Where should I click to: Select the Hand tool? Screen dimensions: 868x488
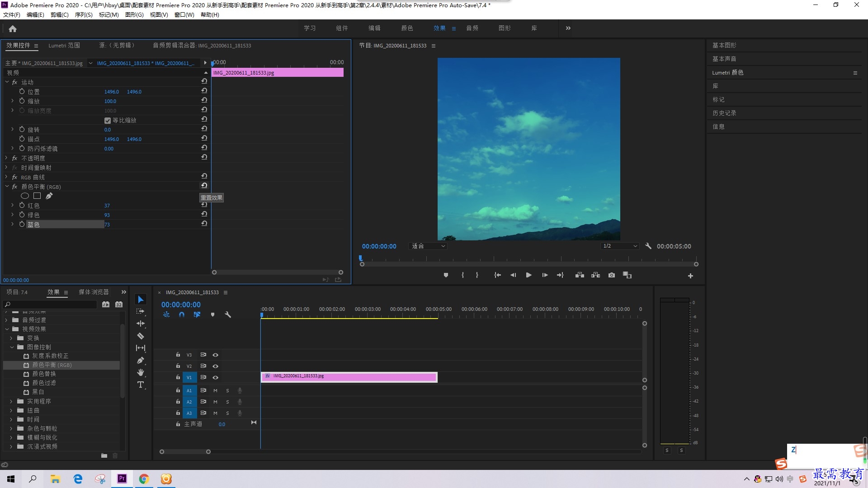tap(141, 372)
